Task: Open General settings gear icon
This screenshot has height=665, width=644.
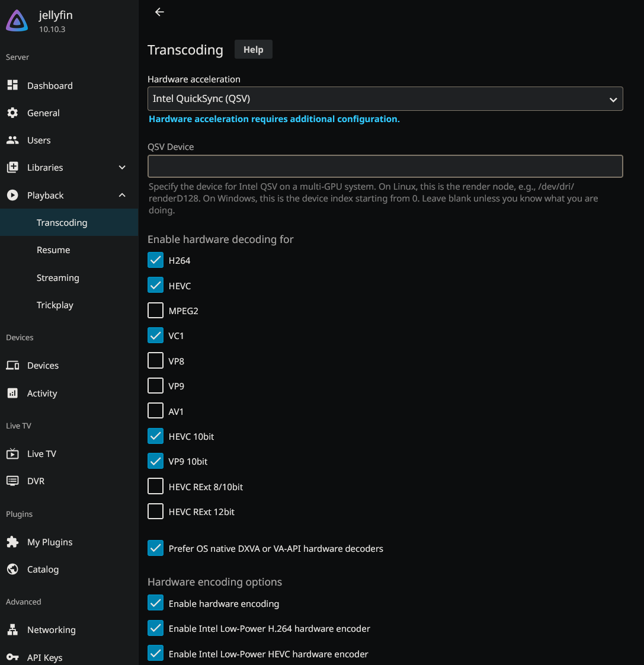Action: (x=12, y=113)
